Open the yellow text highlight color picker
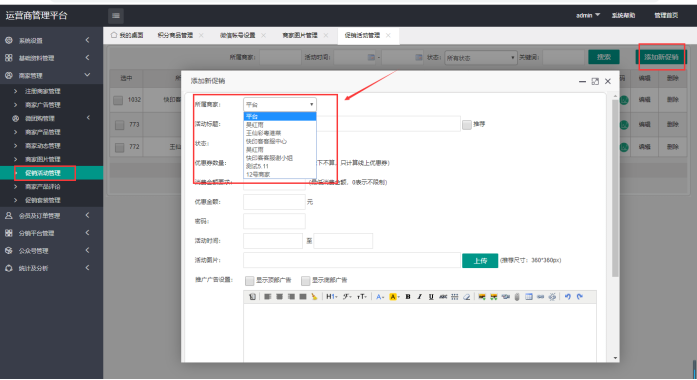Screen dimensions: 697x380 tap(394, 297)
